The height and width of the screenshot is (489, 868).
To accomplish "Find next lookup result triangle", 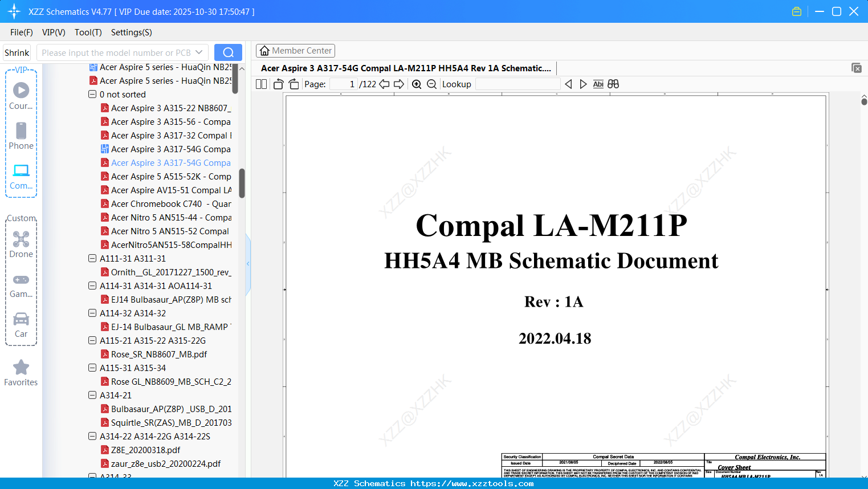I will (x=583, y=84).
